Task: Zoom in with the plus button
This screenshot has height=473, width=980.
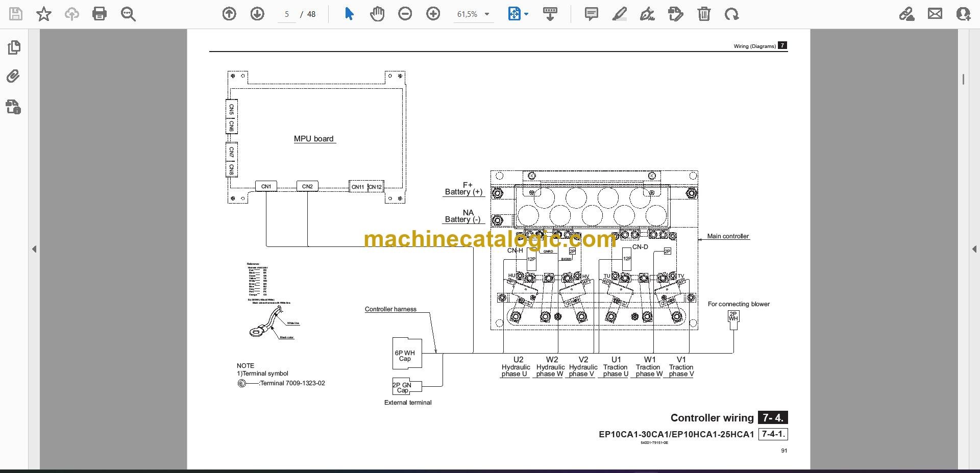Action: (433, 14)
